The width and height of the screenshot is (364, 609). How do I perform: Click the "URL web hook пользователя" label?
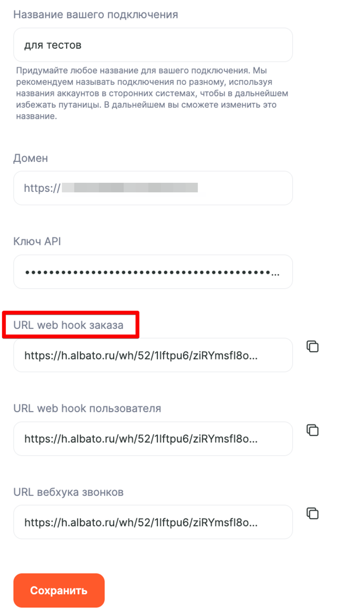(x=87, y=408)
